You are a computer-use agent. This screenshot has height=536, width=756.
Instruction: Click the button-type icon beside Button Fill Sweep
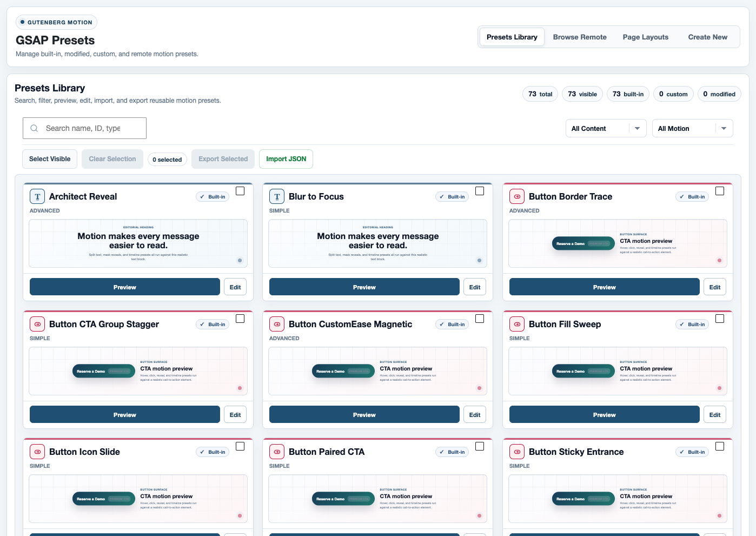(x=517, y=324)
